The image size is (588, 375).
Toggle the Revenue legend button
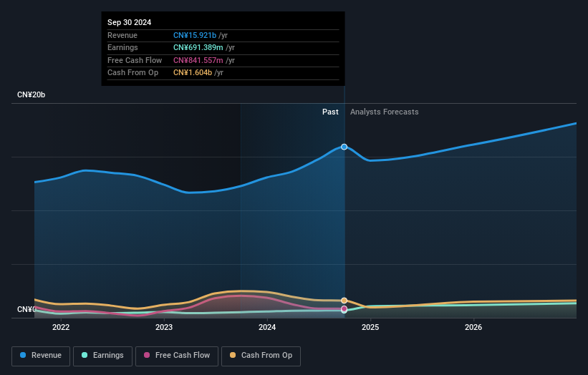point(41,356)
